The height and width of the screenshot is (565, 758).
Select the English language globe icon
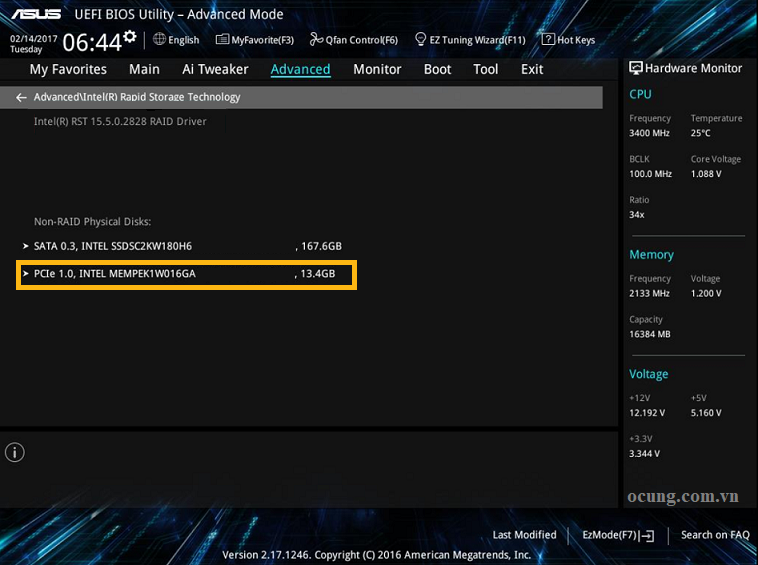point(159,39)
